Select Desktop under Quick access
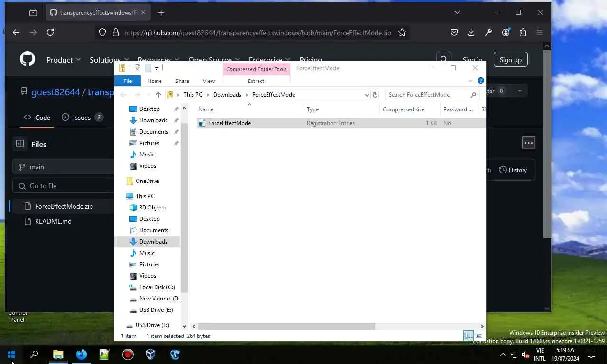The height and width of the screenshot is (364, 607). (x=149, y=109)
